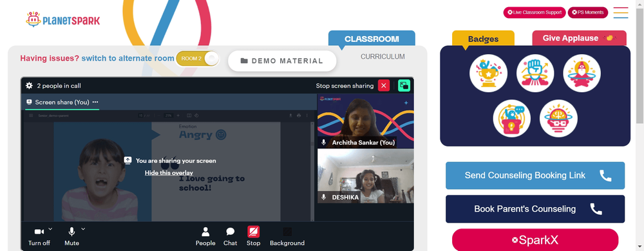Award the raised fist badge
The height and width of the screenshot is (251, 644).
pos(535,74)
